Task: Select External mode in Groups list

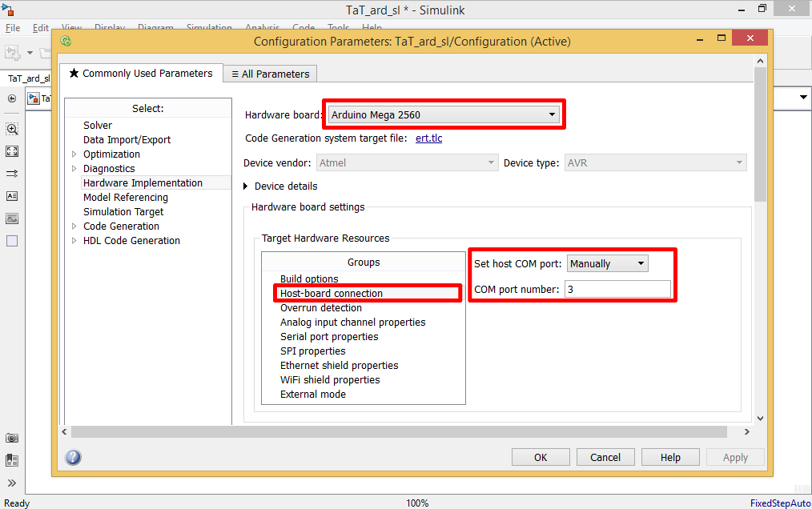Action: click(313, 395)
